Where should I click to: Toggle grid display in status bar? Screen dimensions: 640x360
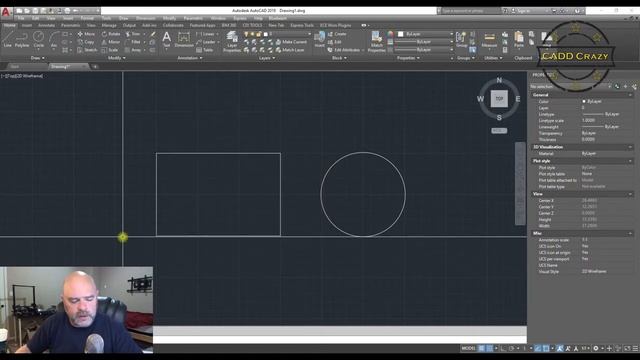pos(482,348)
